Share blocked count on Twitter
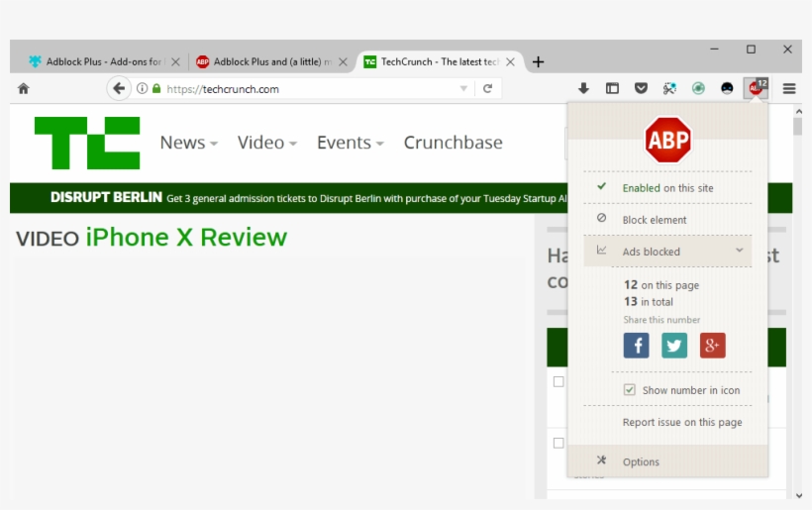Image resolution: width=812 pixels, height=510 pixels. pyautogui.click(x=674, y=345)
